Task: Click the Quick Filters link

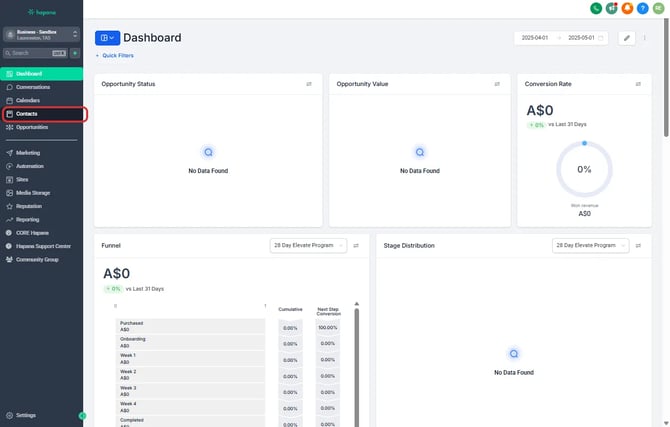Action: click(115, 56)
